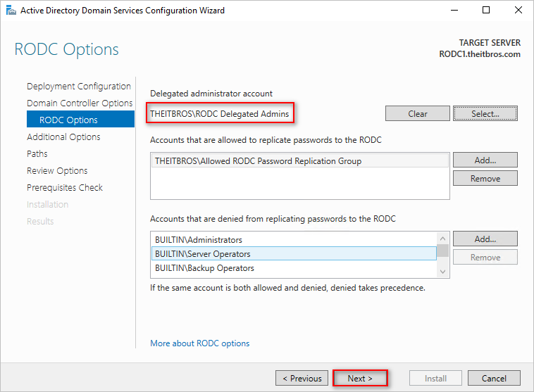Viewport: 534px width, 392px height.
Task: Click denied list scroll up arrow
Action: (442, 238)
